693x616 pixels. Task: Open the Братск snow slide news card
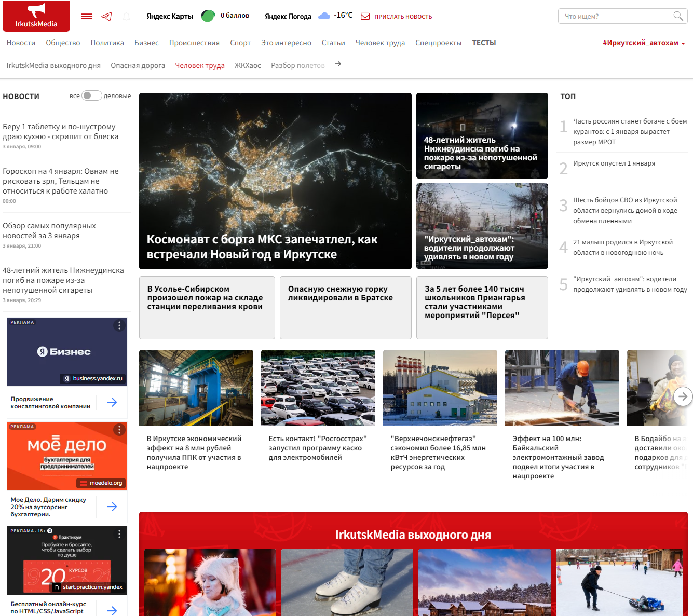[x=346, y=308]
